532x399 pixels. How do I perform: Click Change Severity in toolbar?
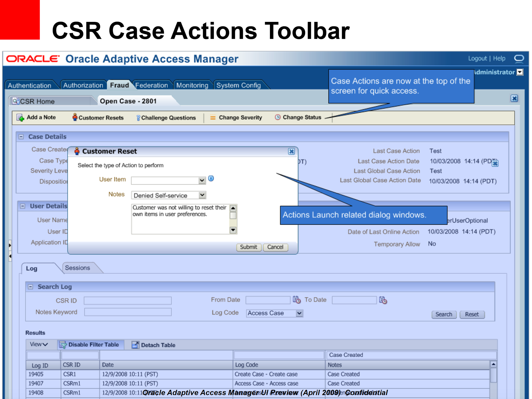pos(236,117)
